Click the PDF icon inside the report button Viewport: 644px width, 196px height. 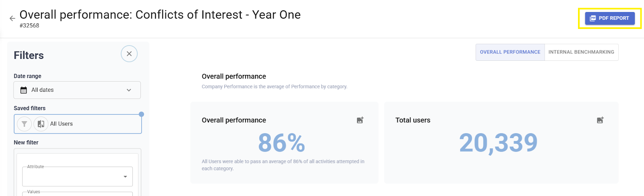(592, 18)
